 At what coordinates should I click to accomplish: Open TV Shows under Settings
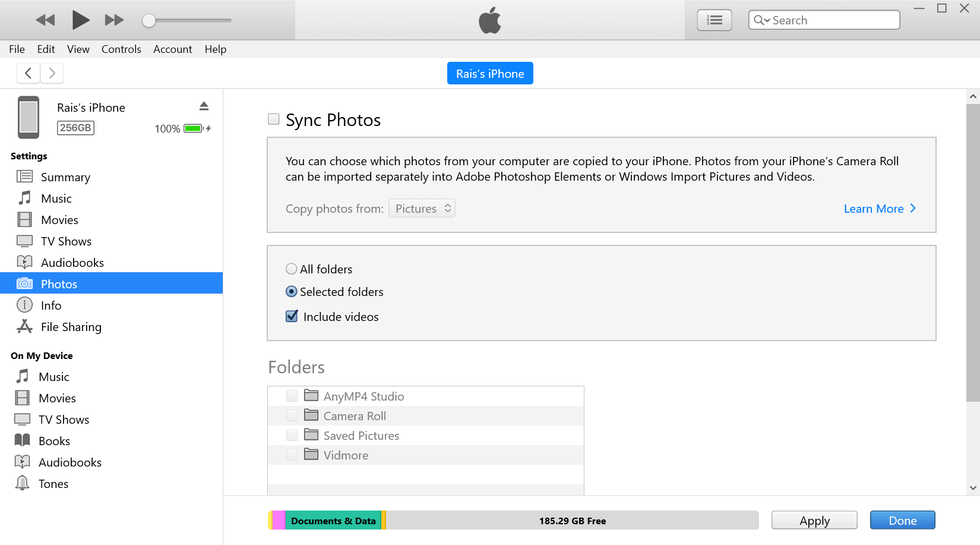(x=66, y=241)
